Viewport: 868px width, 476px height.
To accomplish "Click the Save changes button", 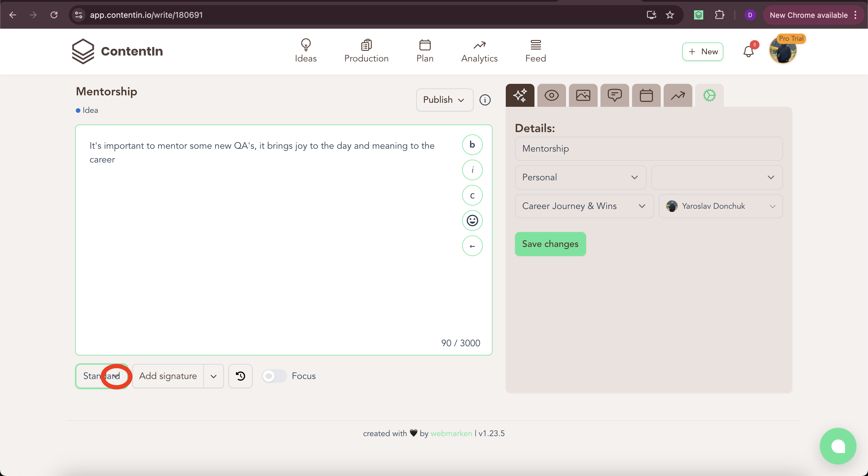I will [550, 244].
